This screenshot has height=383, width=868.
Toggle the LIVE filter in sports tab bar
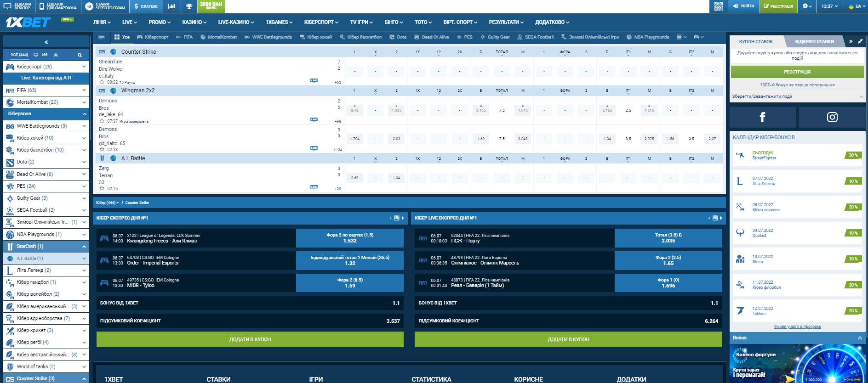(102, 37)
